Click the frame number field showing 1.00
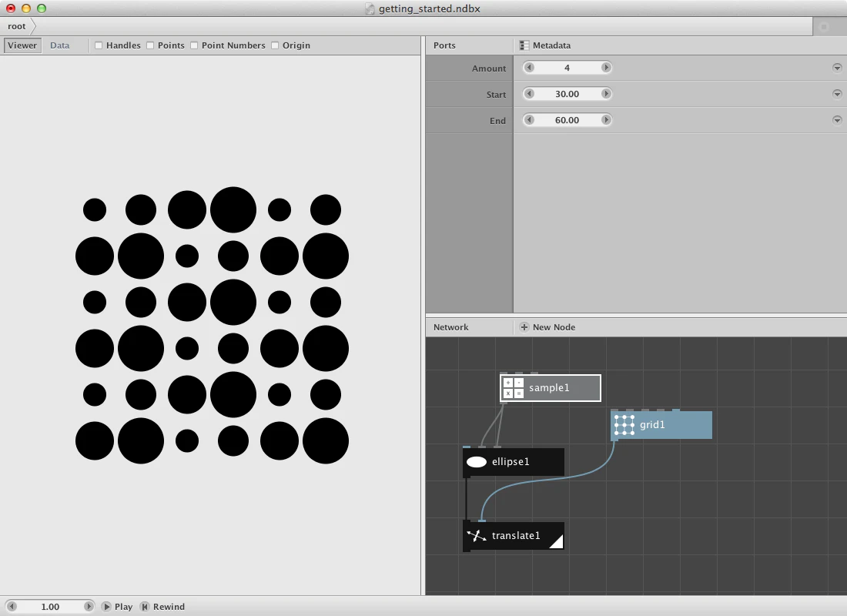 (50, 607)
